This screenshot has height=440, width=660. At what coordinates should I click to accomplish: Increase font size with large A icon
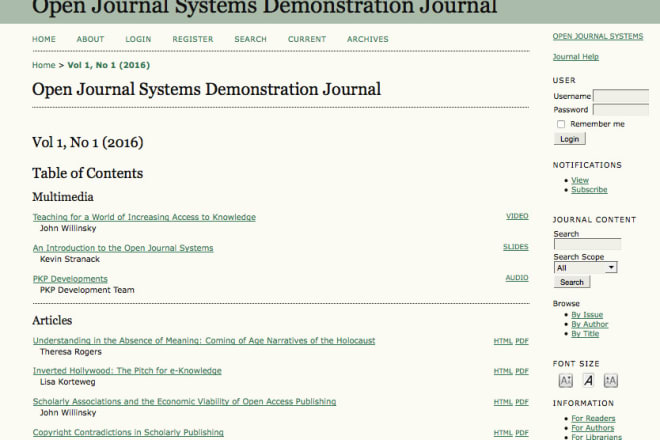(610, 381)
